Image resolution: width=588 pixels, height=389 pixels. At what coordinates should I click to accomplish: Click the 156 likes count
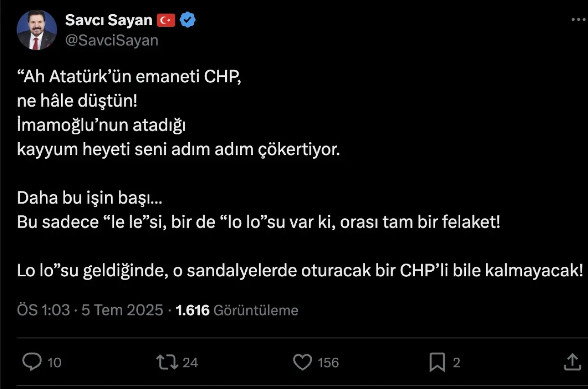pyautogui.click(x=328, y=362)
